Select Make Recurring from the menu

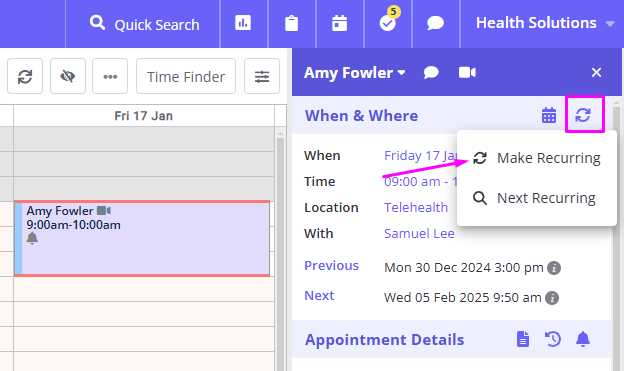[x=537, y=158]
